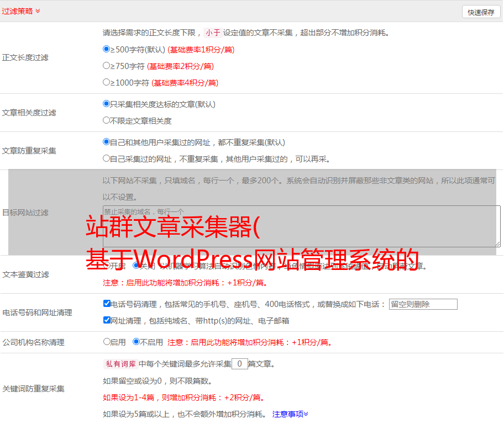Click the 正文长度过滤 label

tap(25, 57)
